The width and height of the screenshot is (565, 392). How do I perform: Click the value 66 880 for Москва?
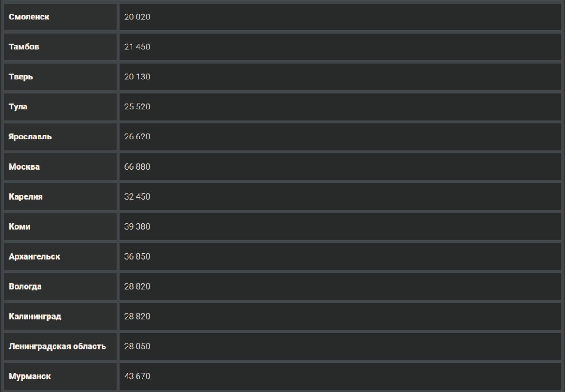(x=137, y=167)
